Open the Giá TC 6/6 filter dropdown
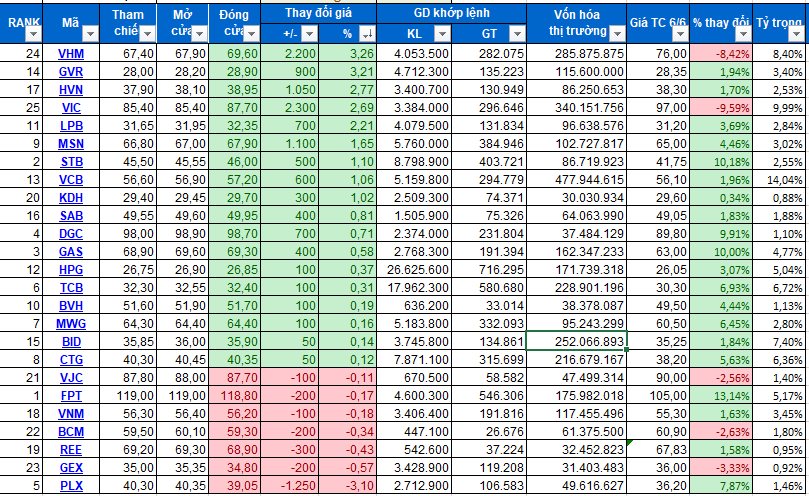Screen dimensions: 809x496 tap(681, 34)
